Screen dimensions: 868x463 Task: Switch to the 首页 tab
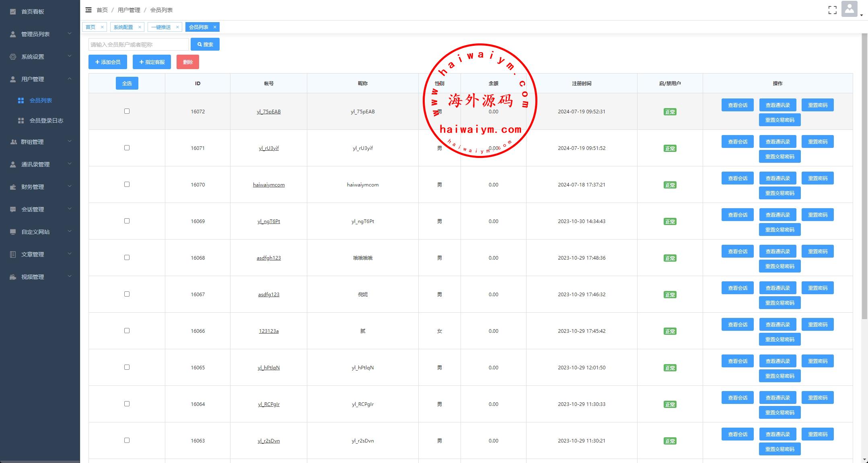(x=91, y=27)
